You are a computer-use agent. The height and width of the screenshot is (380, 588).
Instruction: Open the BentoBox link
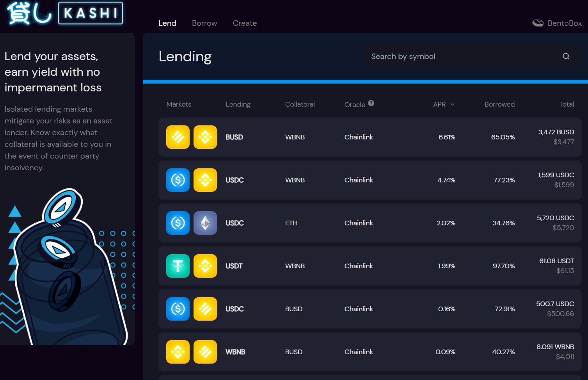(557, 23)
